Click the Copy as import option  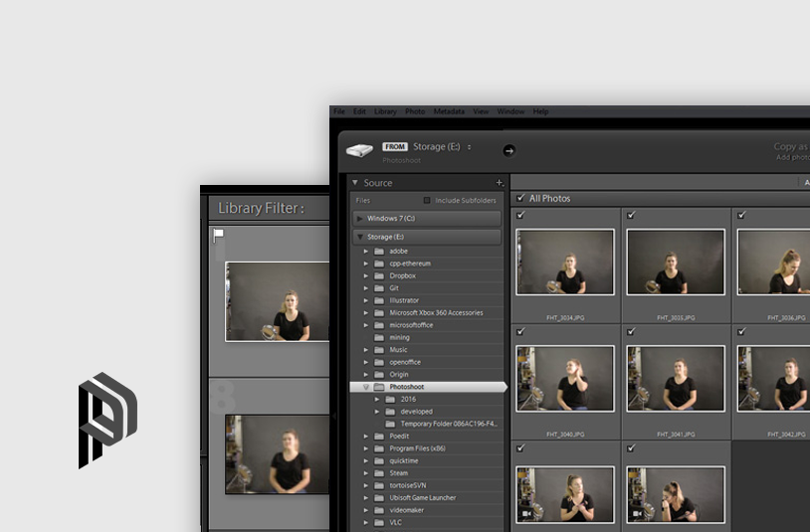click(x=790, y=147)
